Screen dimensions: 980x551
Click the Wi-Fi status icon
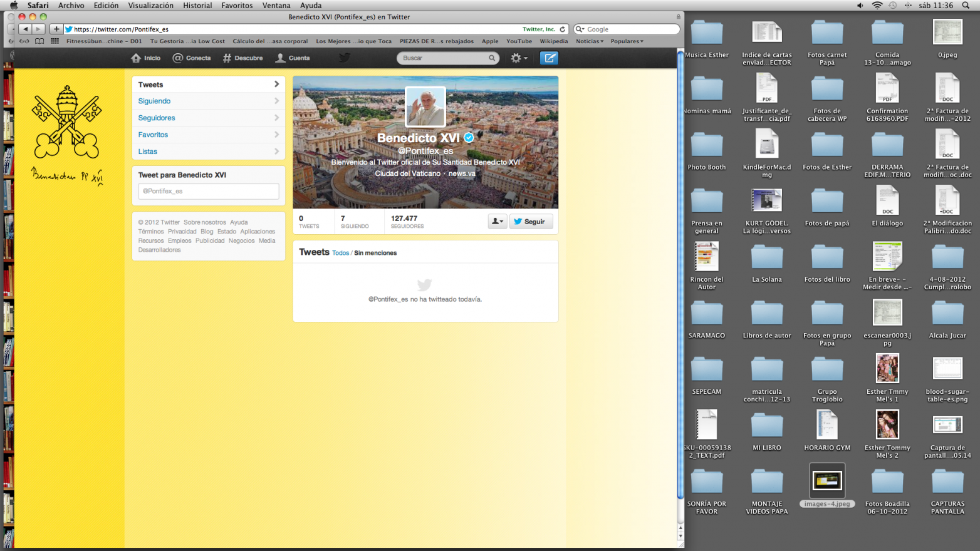point(877,6)
